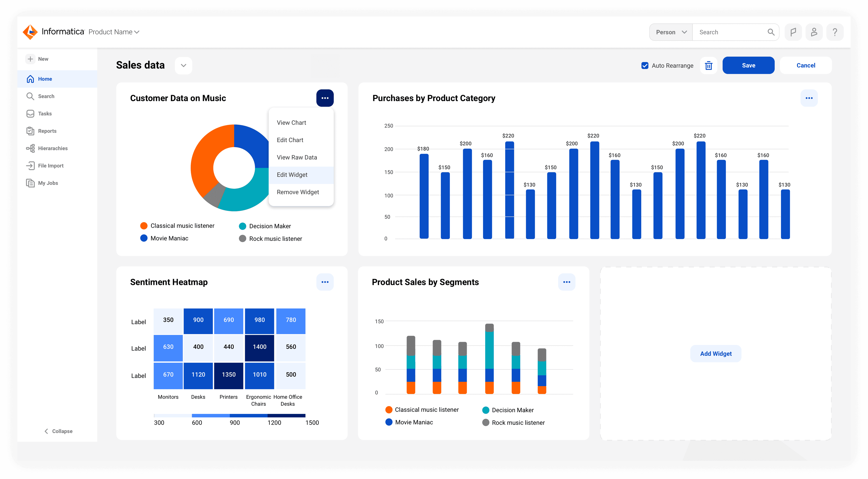The width and height of the screenshot is (868, 479).
Task: Click the help question mark icon
Action: click(x=835, y=32)
